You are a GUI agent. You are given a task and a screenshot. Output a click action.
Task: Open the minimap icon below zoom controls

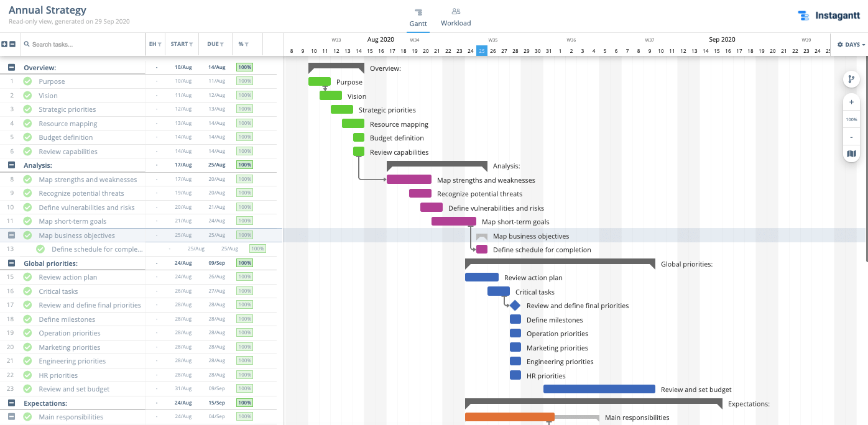tap(851, 153)
